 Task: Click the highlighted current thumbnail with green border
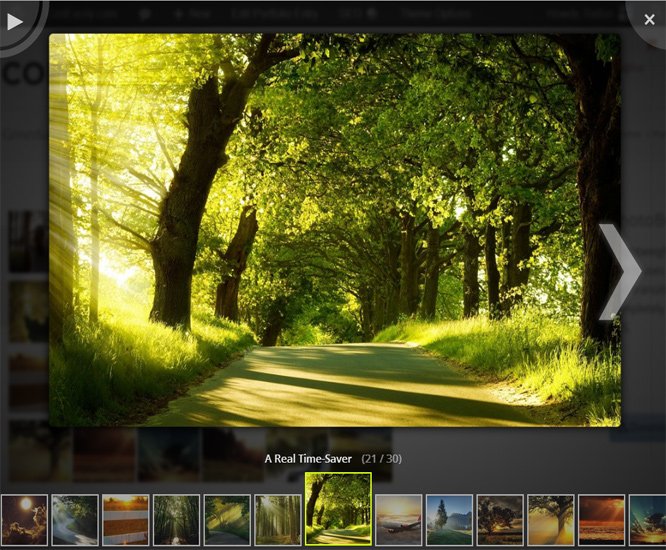click(x=339, y=509)
